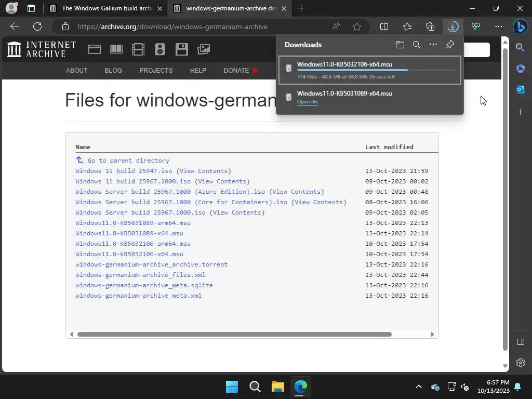
Task: Open File Explorer from taskbar
Action: [x=277, y=387]
